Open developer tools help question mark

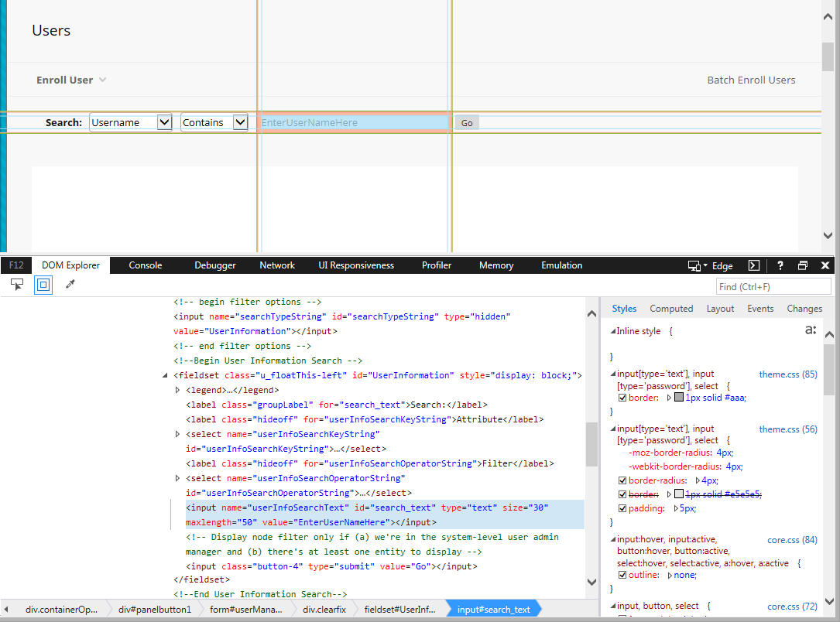pyautogui.click(x=780, y=265)
